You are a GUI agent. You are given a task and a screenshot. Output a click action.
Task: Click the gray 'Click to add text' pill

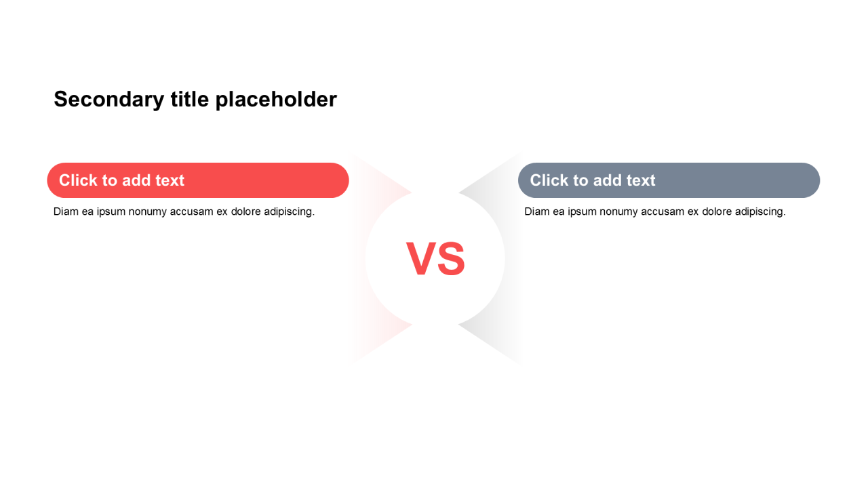coord(669,180)
